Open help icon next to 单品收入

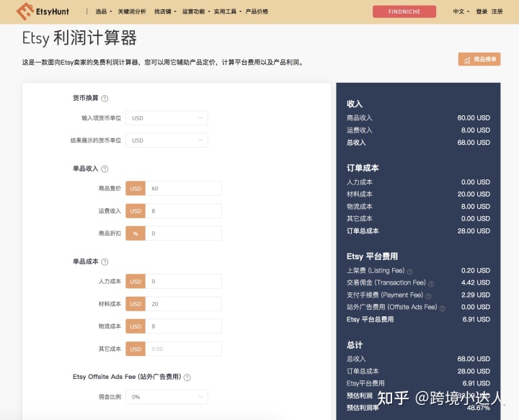pos(105,169)
